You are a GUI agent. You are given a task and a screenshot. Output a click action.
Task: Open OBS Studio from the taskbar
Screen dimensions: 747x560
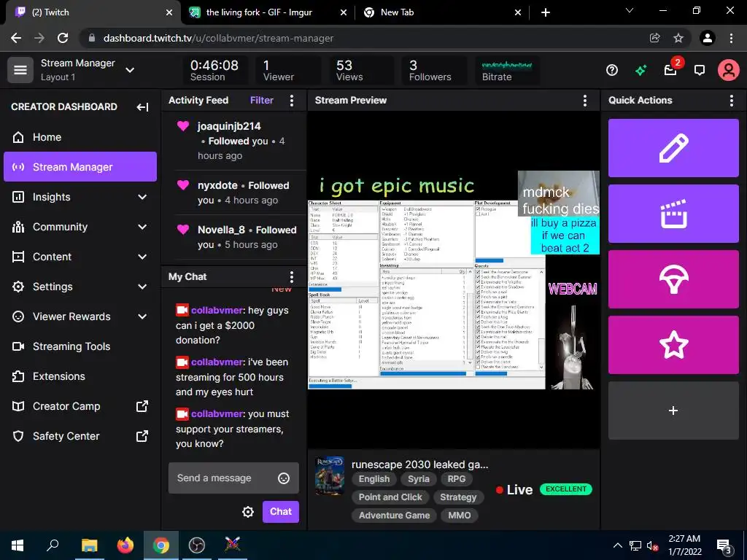tap(197, 545)
